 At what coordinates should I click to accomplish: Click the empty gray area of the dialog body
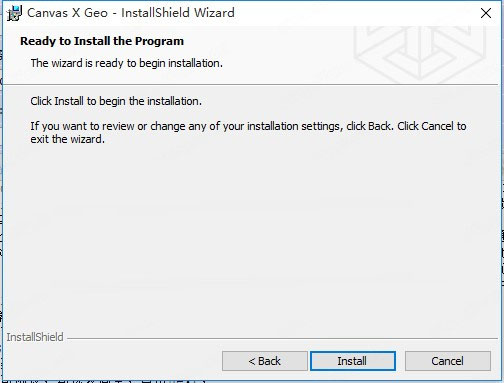click(250, 233)
